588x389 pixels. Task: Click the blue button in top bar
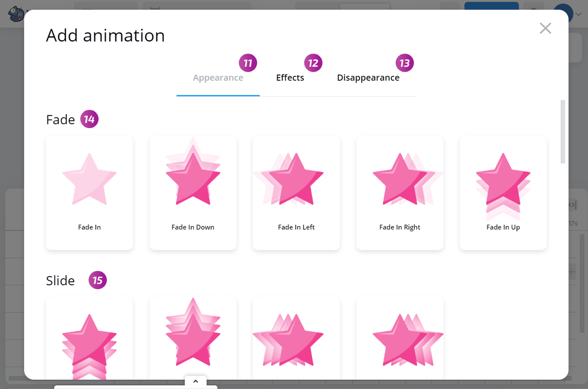coord(492,6)
